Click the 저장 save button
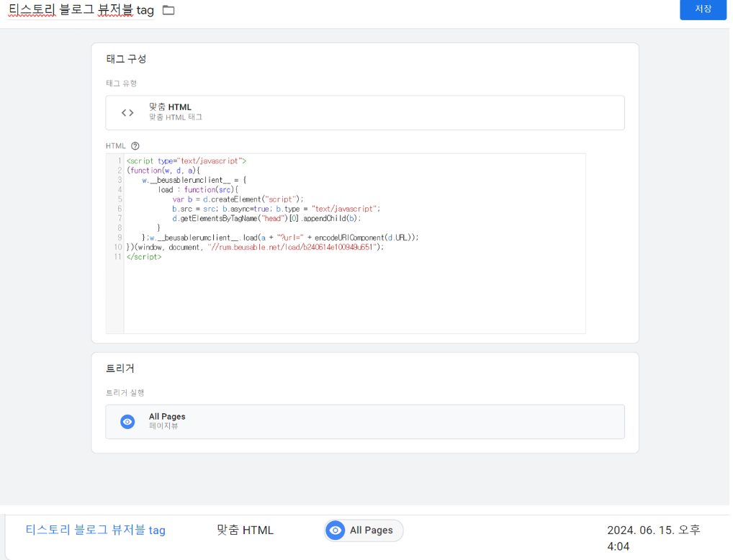The height and width of the screenshot is (560, 733). tap(703, 9)
